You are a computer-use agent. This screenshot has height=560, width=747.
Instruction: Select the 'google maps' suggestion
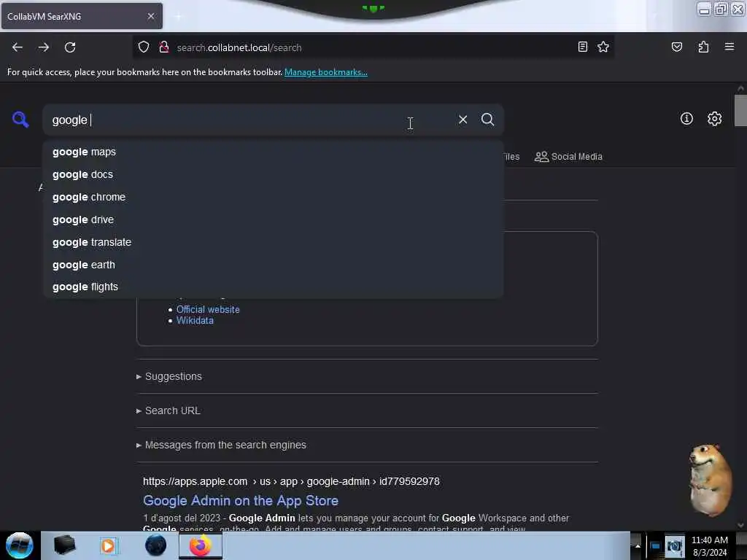pos(273,152)
